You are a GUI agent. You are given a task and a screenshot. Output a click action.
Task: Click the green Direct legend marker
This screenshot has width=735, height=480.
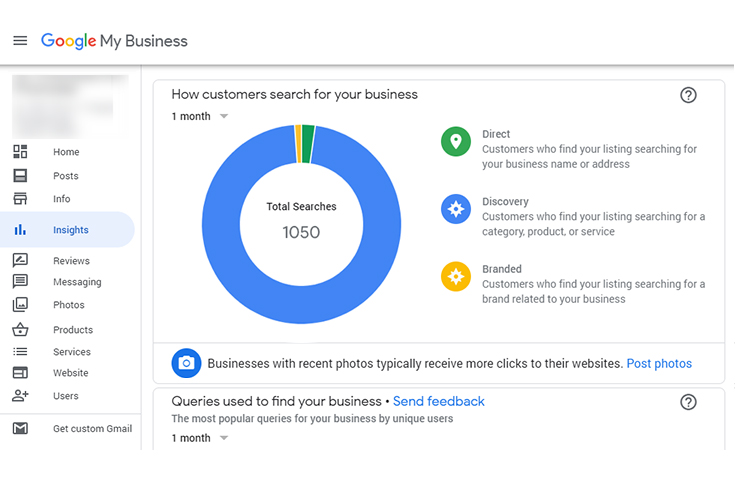(x=456, y=141)
